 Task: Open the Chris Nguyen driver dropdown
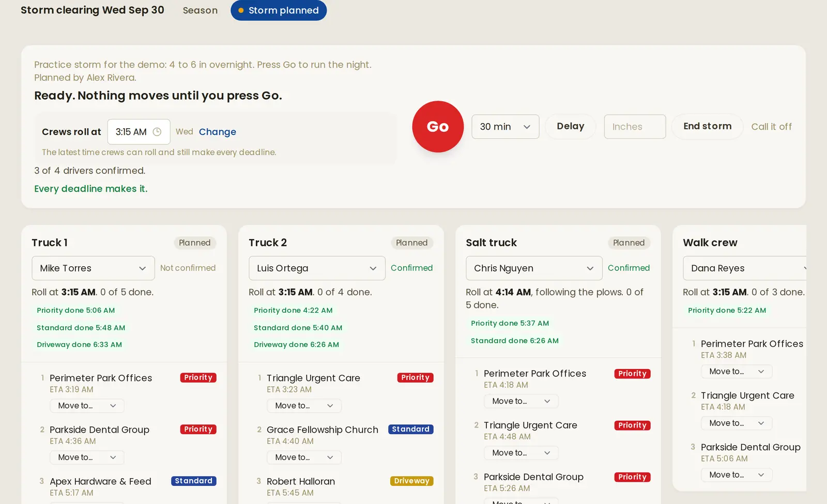tap(534, 268)
